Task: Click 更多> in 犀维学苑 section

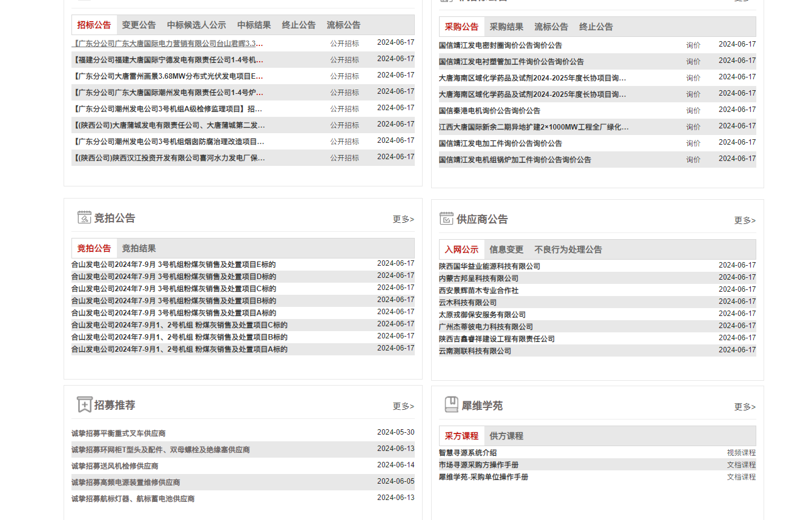Action: [x=745, y=407]
